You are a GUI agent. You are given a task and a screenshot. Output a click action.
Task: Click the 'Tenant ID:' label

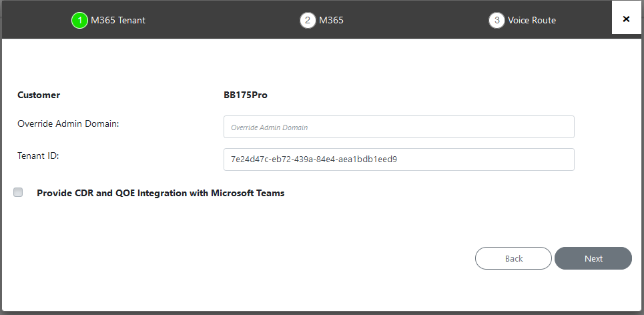(x=38, y=155)
